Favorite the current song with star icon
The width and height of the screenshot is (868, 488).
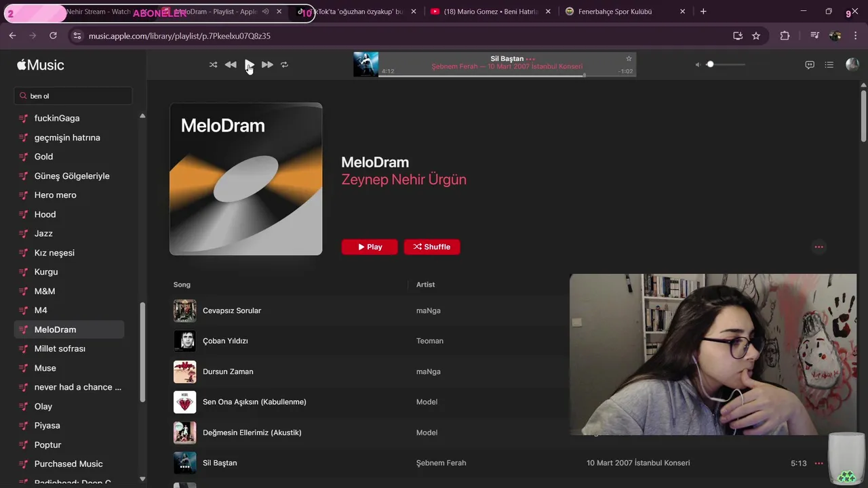[x=629, y=59]
